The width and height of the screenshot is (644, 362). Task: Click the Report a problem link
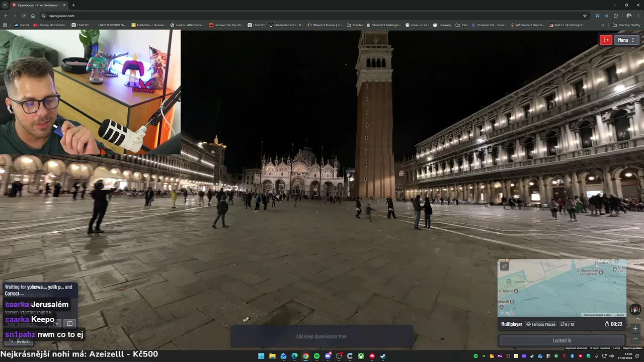click(x=632, y=348)
